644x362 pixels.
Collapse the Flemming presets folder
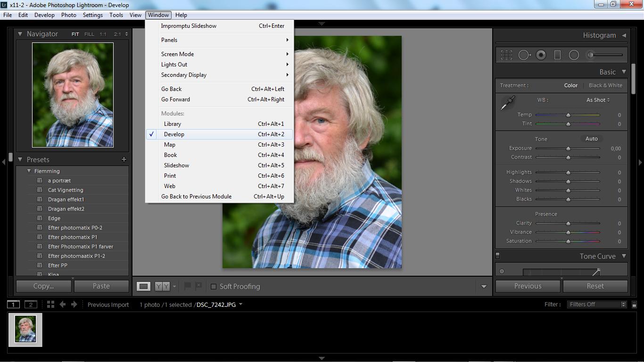[x=29, y=171]
